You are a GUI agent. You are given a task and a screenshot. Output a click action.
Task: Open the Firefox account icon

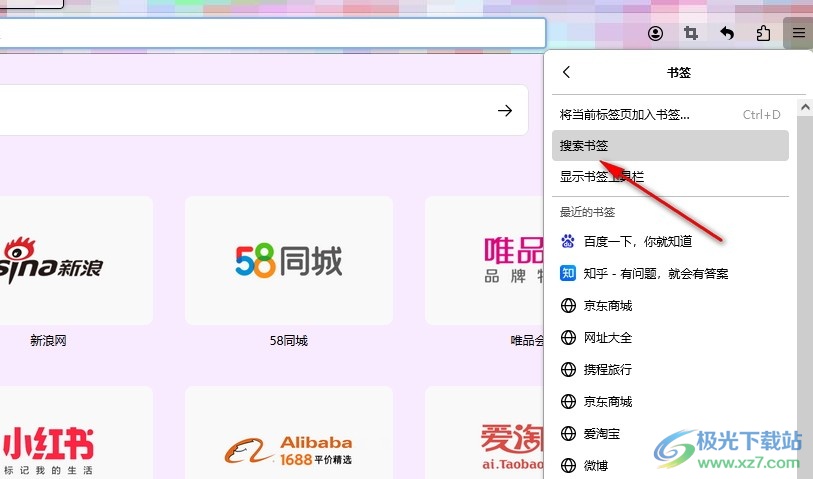655,34
